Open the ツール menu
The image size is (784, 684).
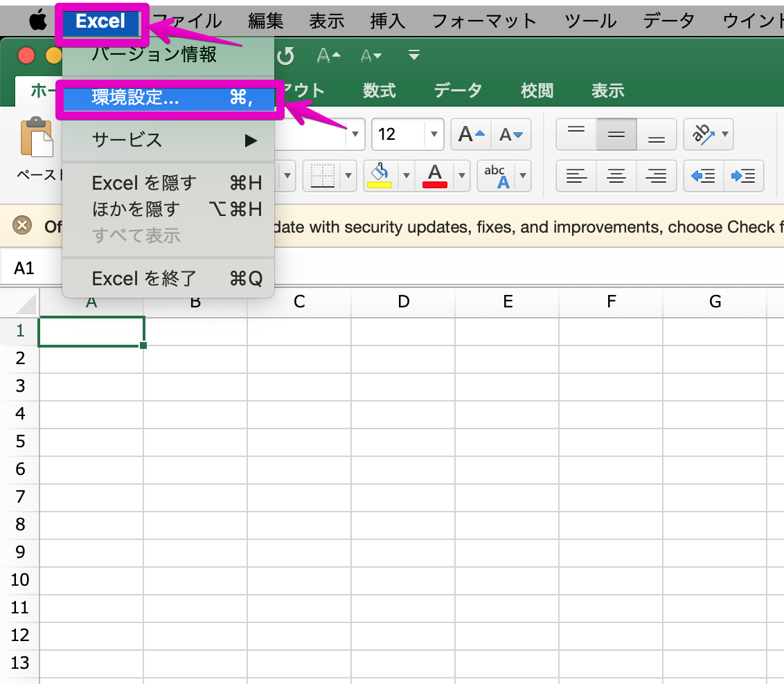tap(591, 21)
